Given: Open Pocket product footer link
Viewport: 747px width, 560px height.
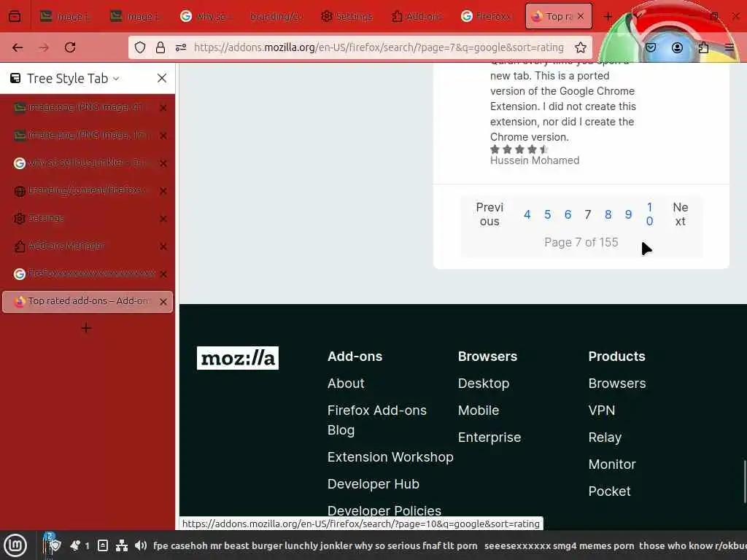Looking at the screenshot, I should [609, 491].
